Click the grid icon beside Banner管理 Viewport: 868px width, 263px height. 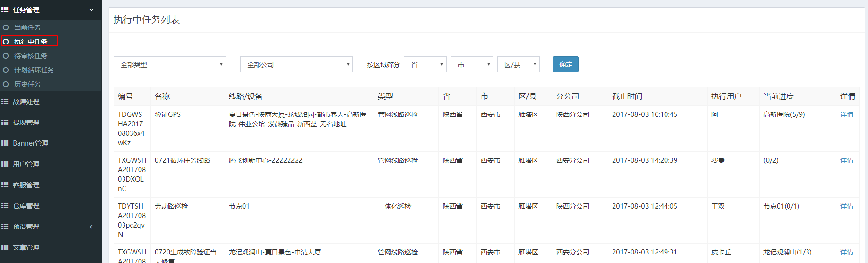[5, 143]
